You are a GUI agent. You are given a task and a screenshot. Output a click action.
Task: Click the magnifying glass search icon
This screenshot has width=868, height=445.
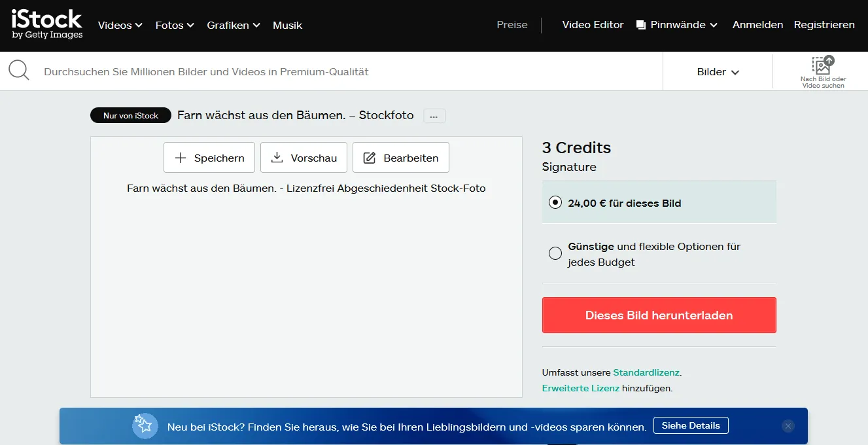pos(18,71)
